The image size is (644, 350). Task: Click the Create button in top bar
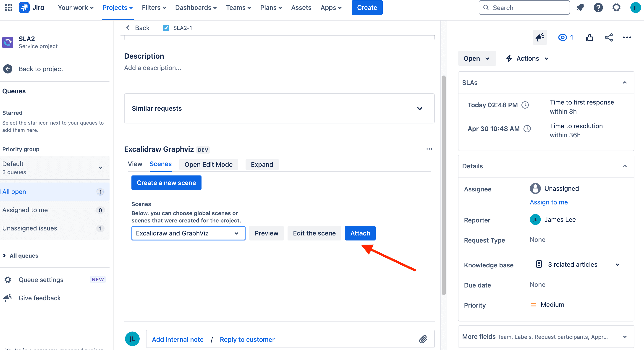(x=367, y=8)
